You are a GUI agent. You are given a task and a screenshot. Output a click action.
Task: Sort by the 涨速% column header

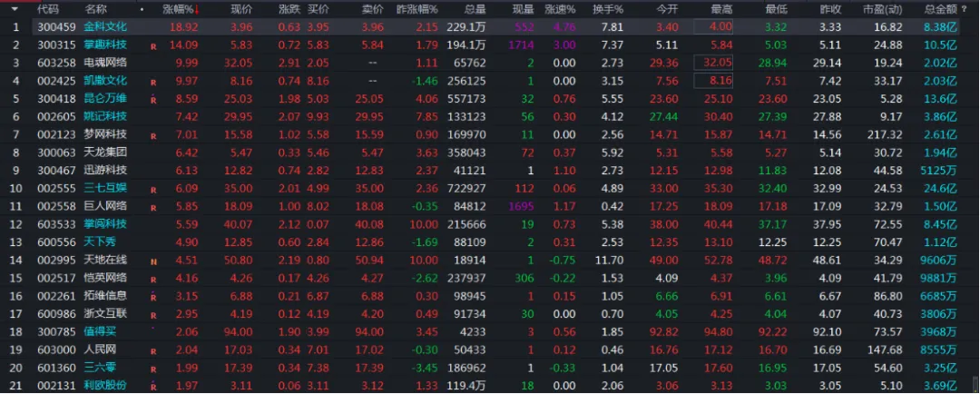pyautogui.click(x=560, y=9)
